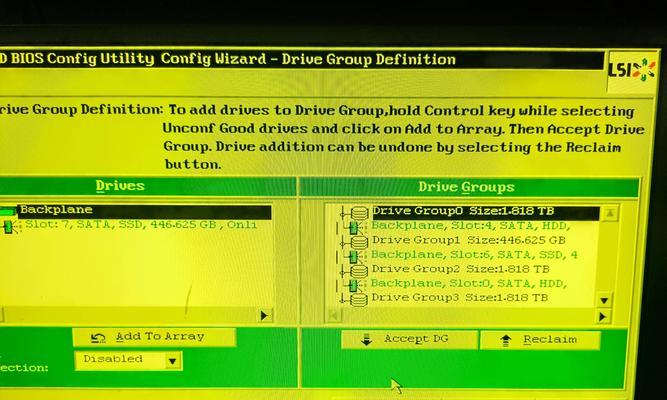Click the disk stack icon of Drive Group3
Image resolution: width=667 pixels, height=400 pixels.
coord(359,300)
